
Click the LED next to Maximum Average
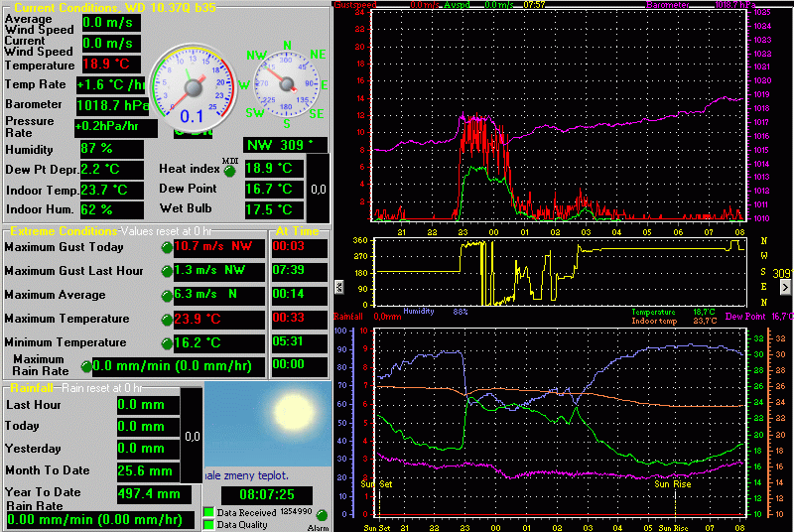click(x=166, y=295)
